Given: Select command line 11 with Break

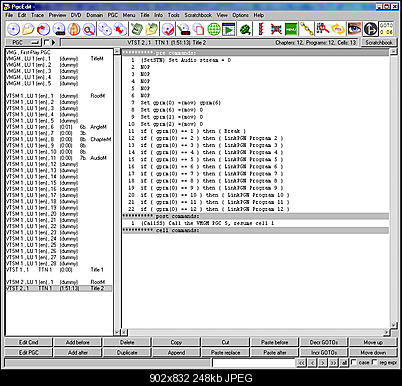Looking at the screenshot, I should click(255, 131).
